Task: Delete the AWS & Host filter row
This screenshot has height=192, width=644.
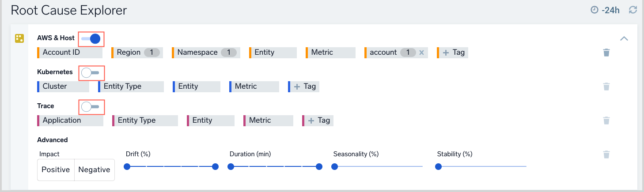Action: point(606,53)
